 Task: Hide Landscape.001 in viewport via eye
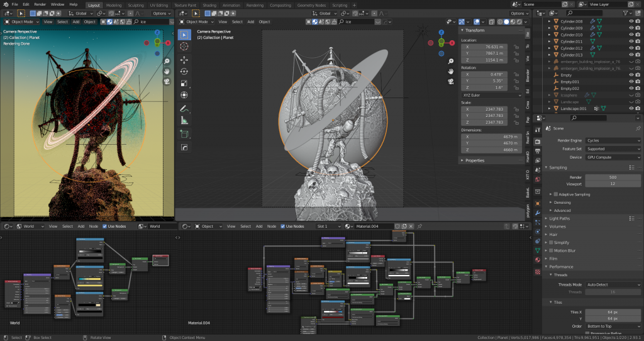[631, 108]
